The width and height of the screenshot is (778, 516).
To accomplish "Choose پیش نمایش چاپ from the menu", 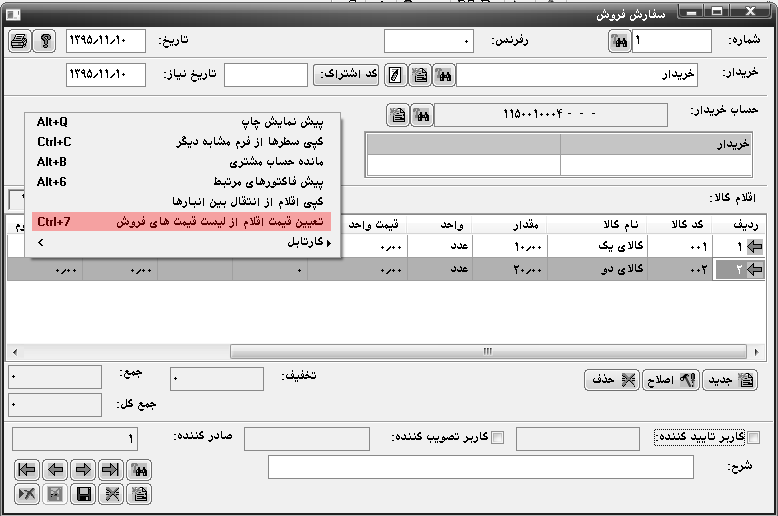I will pos(182,122).
